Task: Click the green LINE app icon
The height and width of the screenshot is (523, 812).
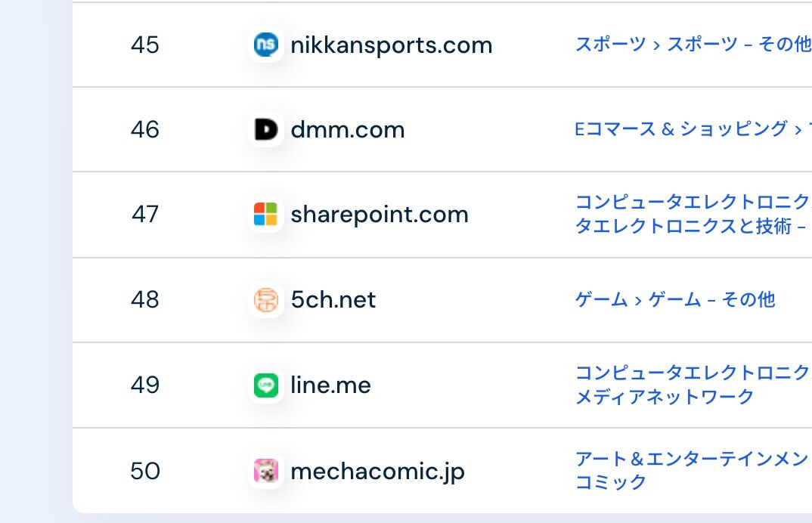Action: (265, 385)
